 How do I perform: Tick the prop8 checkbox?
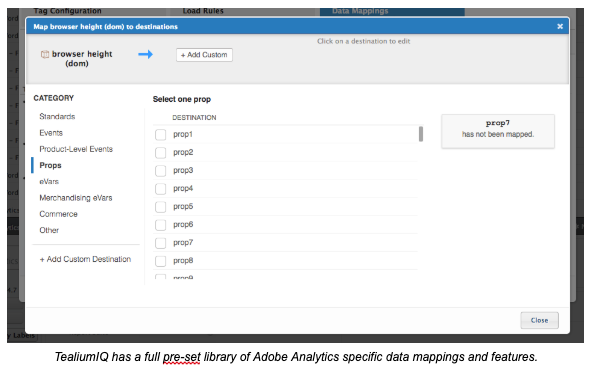160,261
